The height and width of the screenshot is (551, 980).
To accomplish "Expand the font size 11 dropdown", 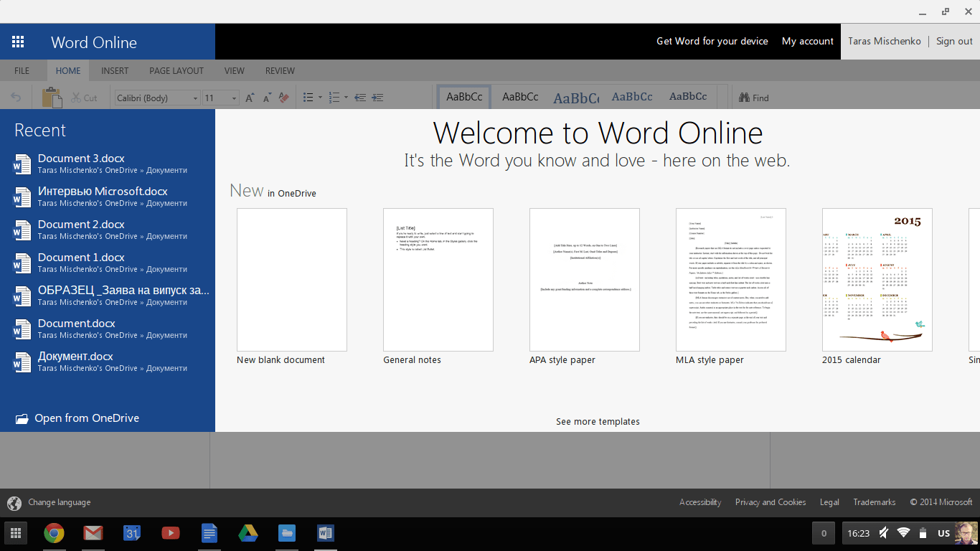I will click(x=234, y=98).
